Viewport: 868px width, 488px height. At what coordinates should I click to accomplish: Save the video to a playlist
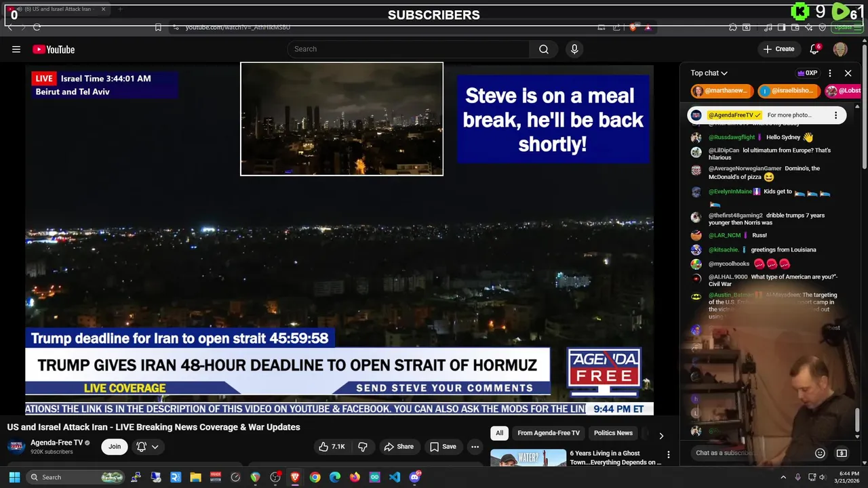click(443, 447)
